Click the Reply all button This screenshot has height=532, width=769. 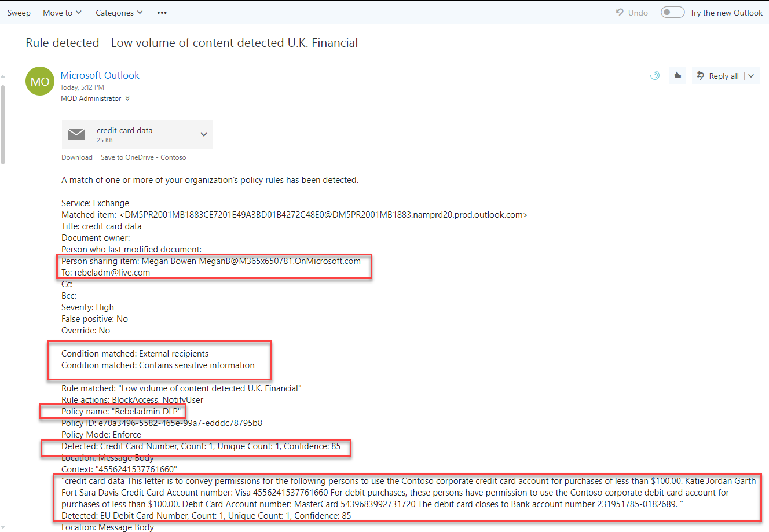pyautogui.click(x=718, y=75)
